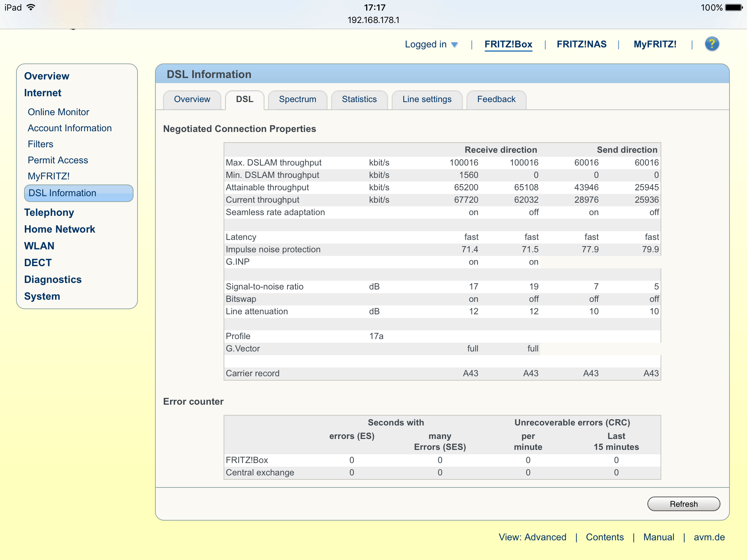Screen dimensions: 747x560
Task: Click the blue help question mark icon
Action: [x=712, y=44]
